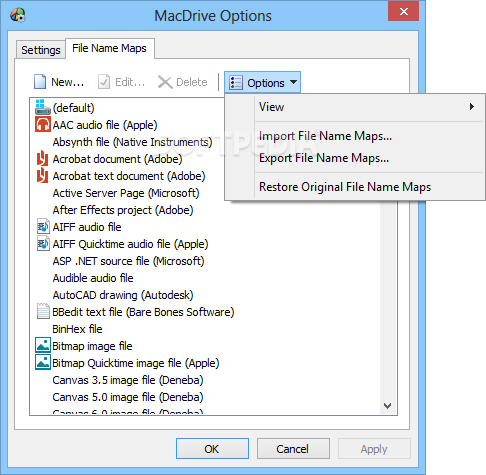The height and width of the screenshot is (475, 486).
Task: Select the AIFF audio file entry
Action: coord(87,227)
